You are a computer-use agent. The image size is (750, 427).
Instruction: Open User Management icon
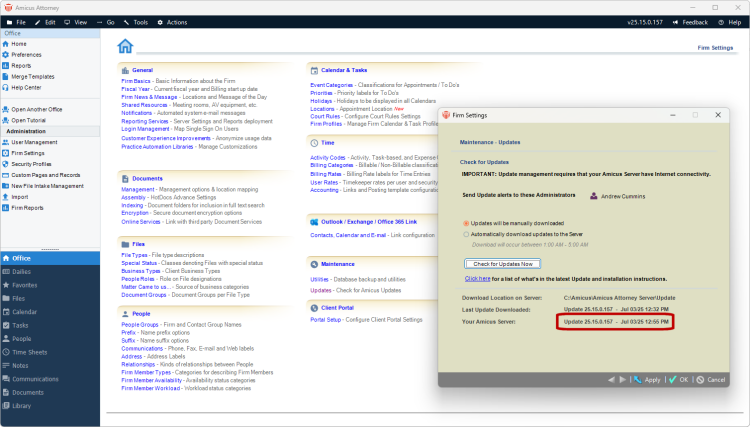tap(6, 142)
